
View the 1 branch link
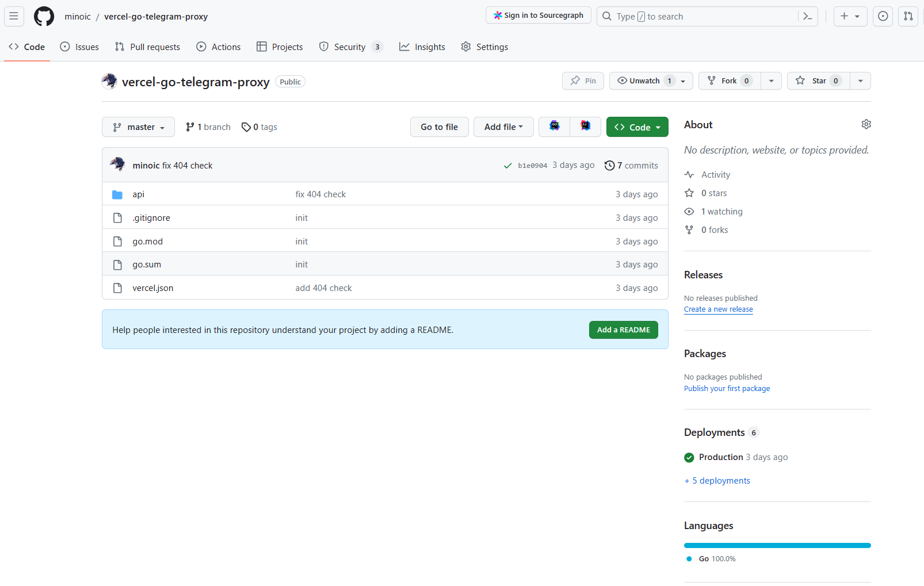click(208, 127)
